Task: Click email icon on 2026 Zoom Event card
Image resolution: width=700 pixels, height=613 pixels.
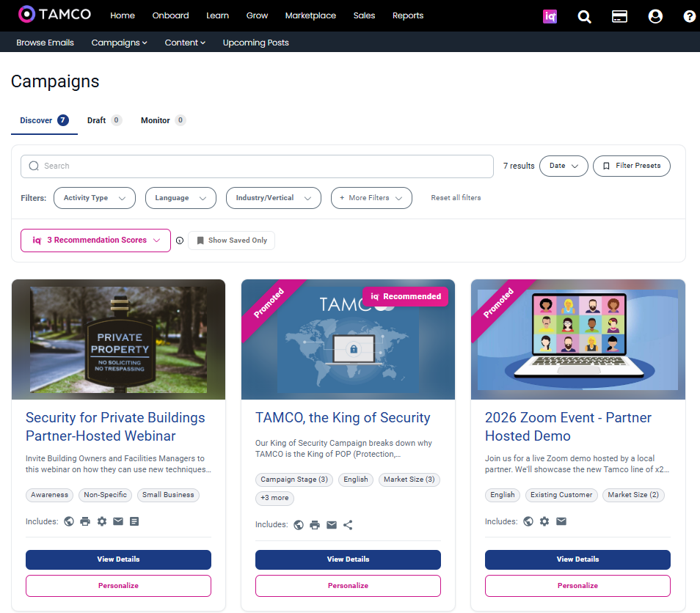Action: 561,521
